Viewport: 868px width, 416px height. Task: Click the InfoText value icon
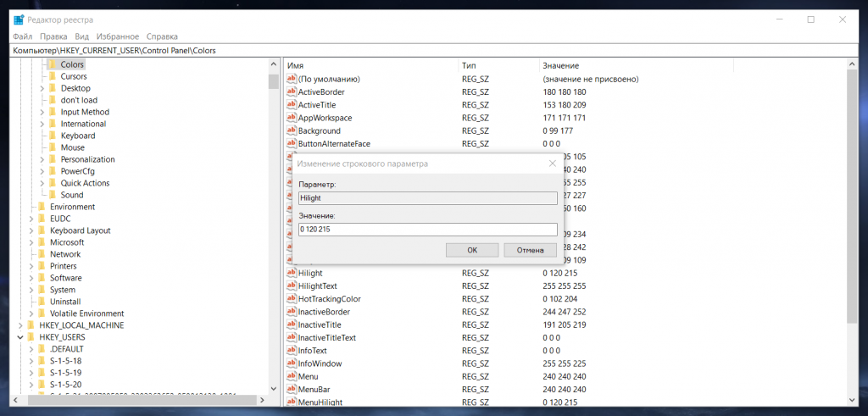(292, 350)
